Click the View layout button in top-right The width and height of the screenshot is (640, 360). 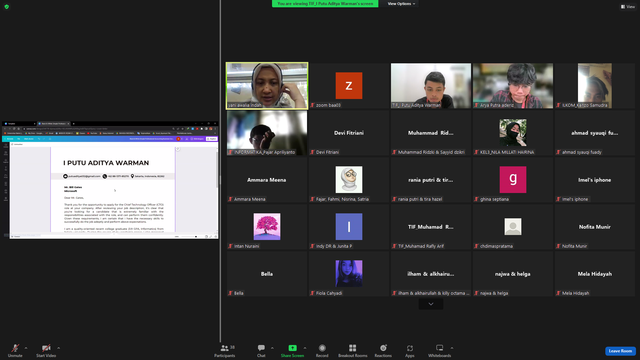628,7
